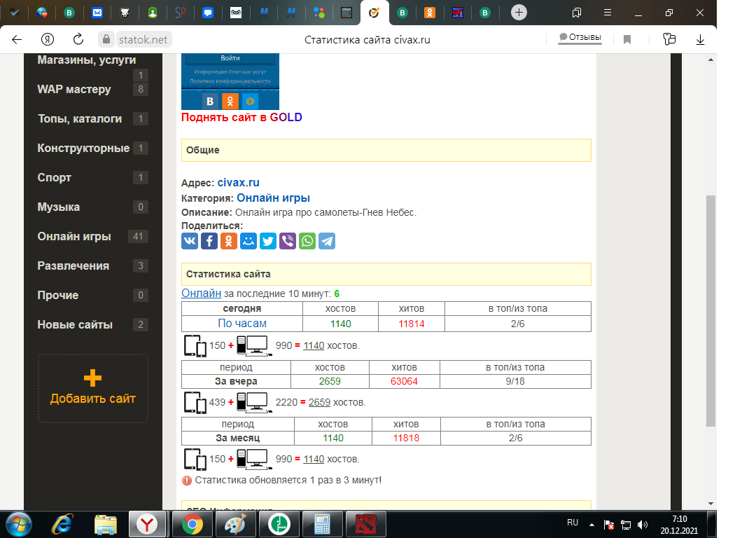Open the browser downloads icon
The height and width of the screenshot is (538, 756).
tap(700, 39)
